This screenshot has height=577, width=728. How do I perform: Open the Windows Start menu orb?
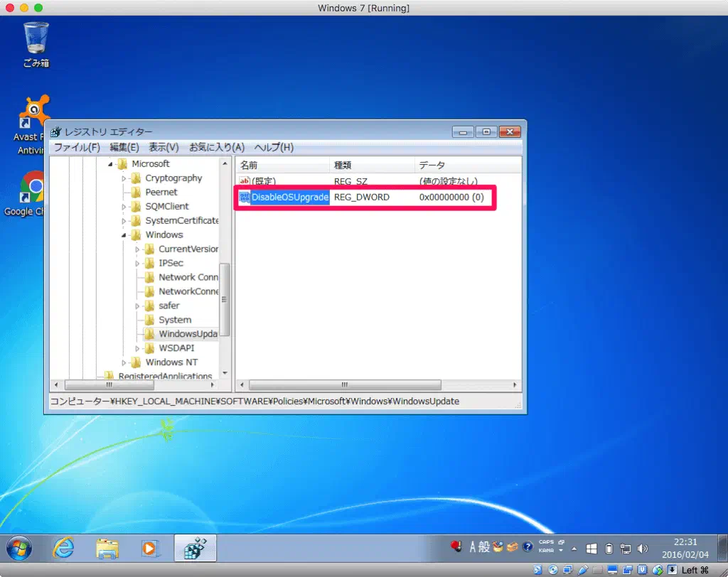(19, 548)
